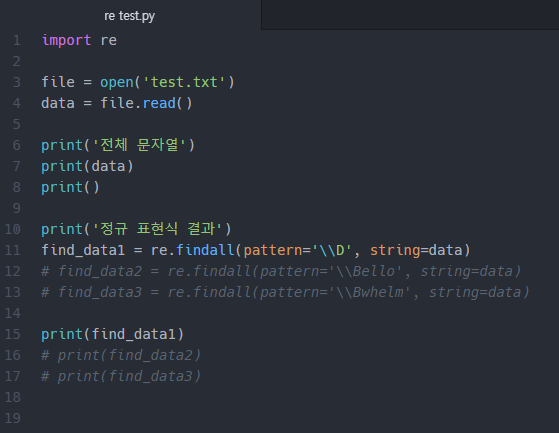Click the commented 'print(find_data3)' line
Image resolution: width=559 pixels, height=433 pixels.
[121, 376]
